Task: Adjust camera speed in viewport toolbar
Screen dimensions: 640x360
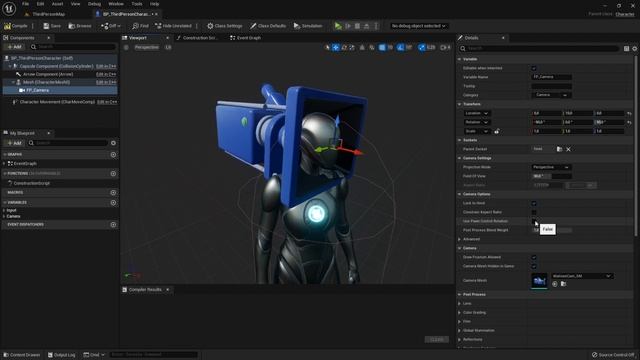Action: coord(445,47)
